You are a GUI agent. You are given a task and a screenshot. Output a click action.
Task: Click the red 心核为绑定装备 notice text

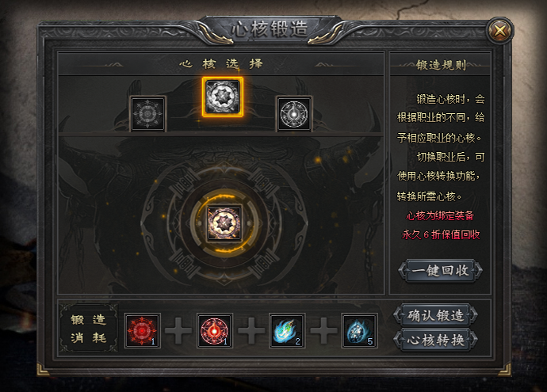click(440, 215)
